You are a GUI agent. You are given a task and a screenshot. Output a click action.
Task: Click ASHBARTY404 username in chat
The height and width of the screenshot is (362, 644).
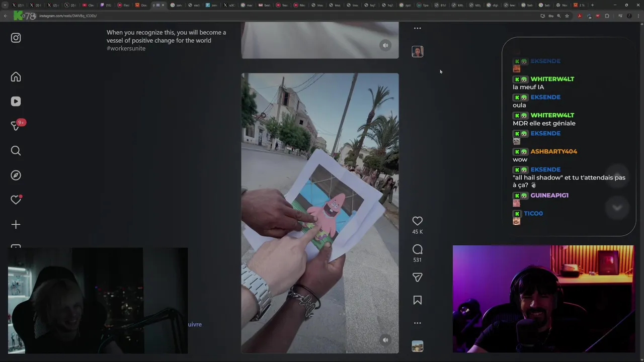tap(553, 151)
